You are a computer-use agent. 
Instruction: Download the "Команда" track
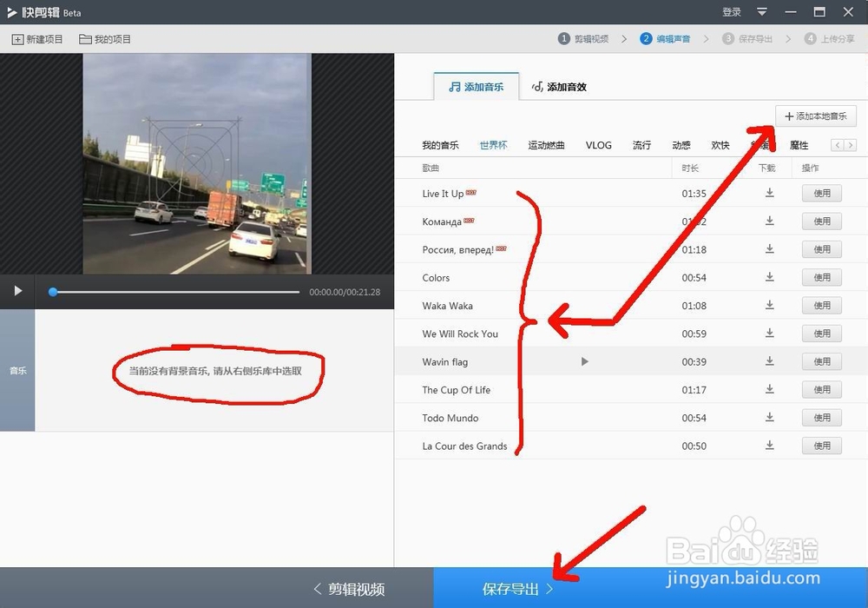pos(769,221)
